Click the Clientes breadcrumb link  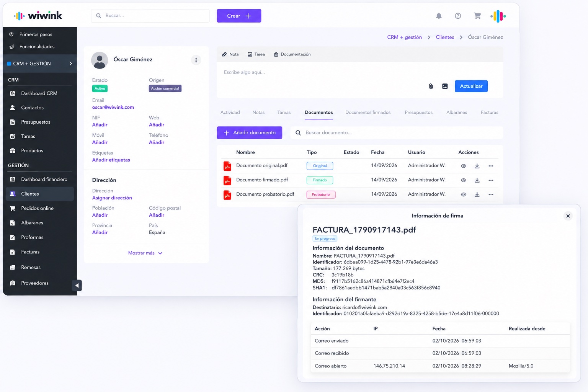pos(445,37)
